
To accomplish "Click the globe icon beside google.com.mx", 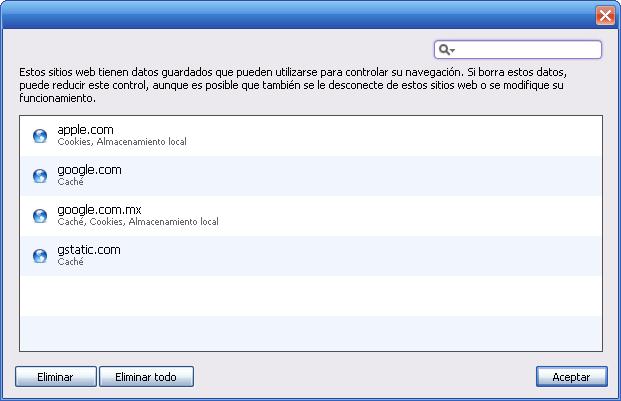I will [40, 216].
